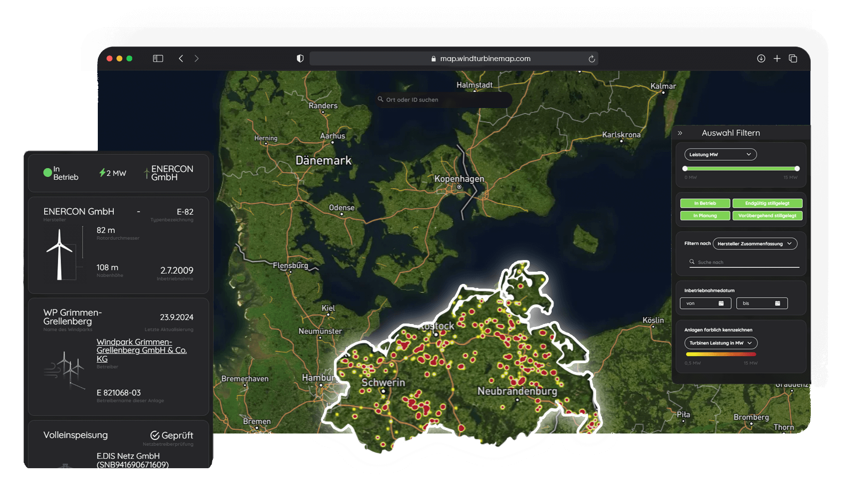This screenshot has height=477, width=868.
Task: Click the 'Ort oder ID suchen' search field
Action: pyautogui.click(x=444, y=100)
